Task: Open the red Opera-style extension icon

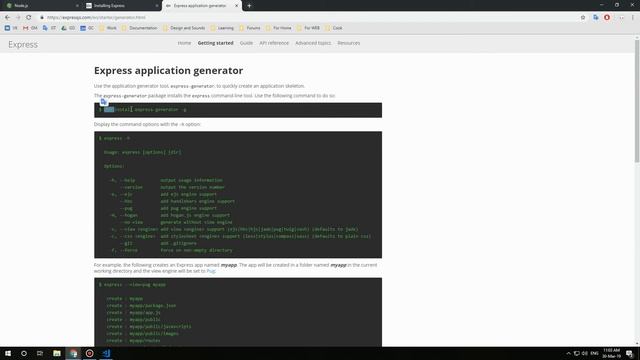Action: (x=607, y=18)
